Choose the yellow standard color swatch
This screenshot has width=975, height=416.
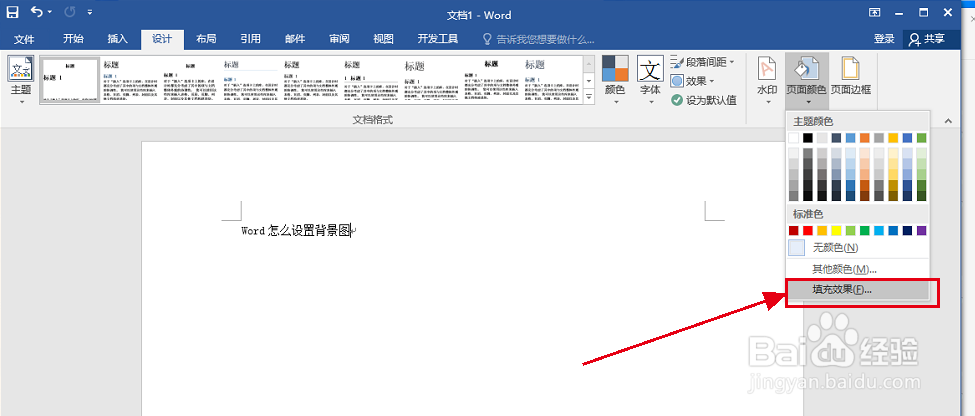pyautogui.click(x=836, y=231)
